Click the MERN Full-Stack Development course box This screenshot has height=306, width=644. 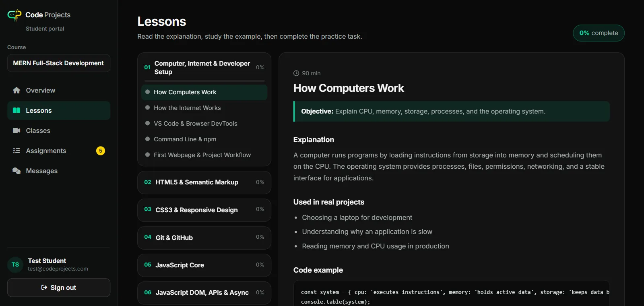pyautogui.click(x=59, y=63)
